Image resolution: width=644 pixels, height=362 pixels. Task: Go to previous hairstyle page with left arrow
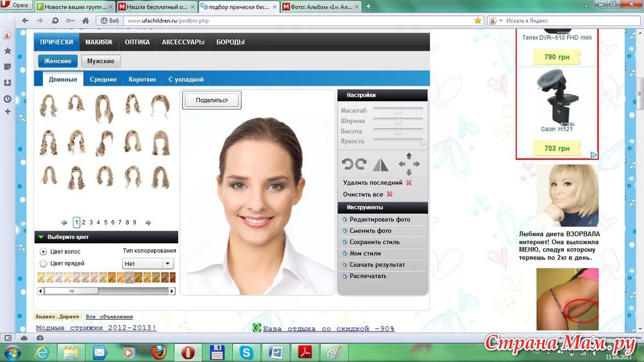[64, 222]
